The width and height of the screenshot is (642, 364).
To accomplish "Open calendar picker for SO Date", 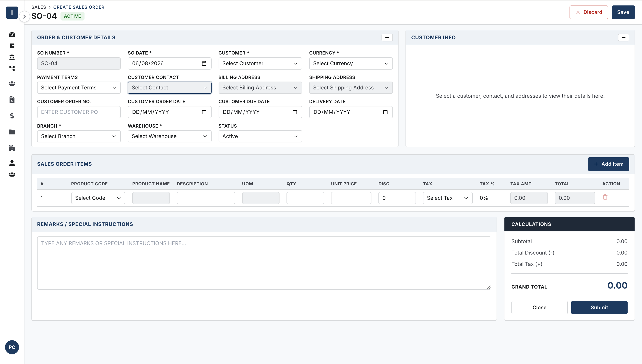I will click(204, 63).
